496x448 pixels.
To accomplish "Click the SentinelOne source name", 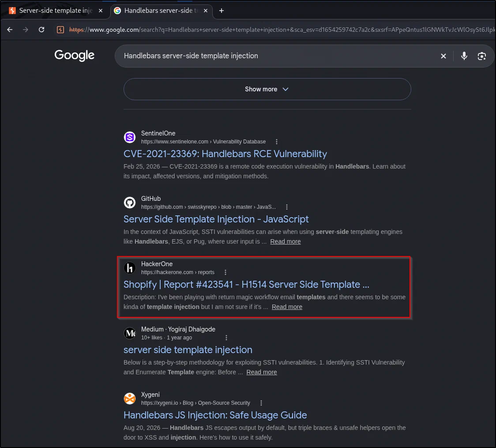I will (x=158, y=133).
